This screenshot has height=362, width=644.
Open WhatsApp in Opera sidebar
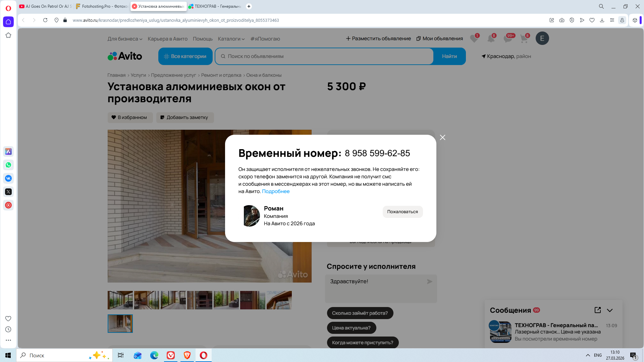click(x=8, y=165)
